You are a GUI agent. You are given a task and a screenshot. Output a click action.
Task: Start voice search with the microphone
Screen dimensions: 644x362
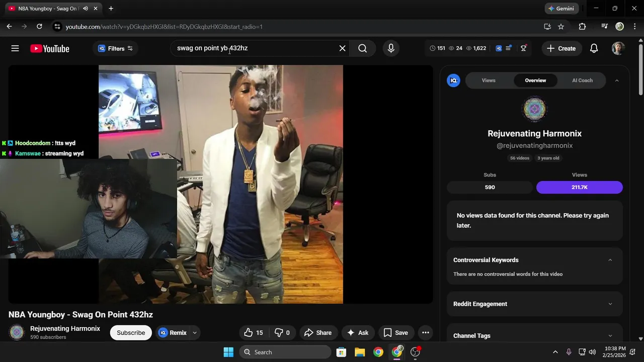[391, 48]
